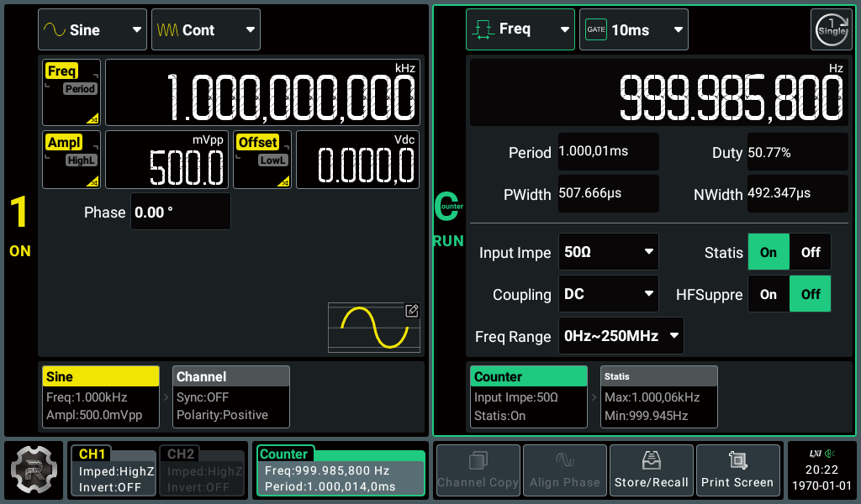Turn off Statis measurement

(x=809, y=251)
